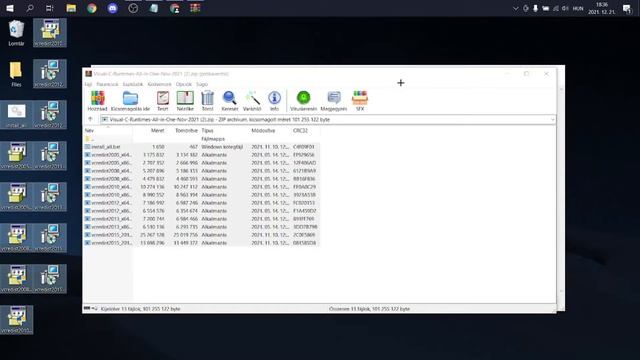Click the 'Fájlmappa' type cell
This screenshot has width=640, height=360.
coord(213,139)
